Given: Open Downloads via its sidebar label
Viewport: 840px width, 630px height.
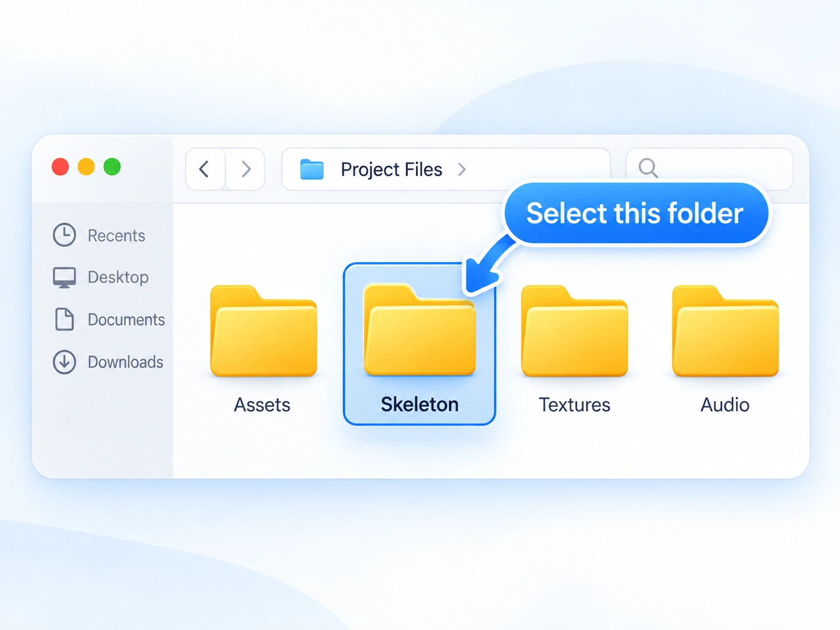Looking at the screenshot, I should point(125,362).
